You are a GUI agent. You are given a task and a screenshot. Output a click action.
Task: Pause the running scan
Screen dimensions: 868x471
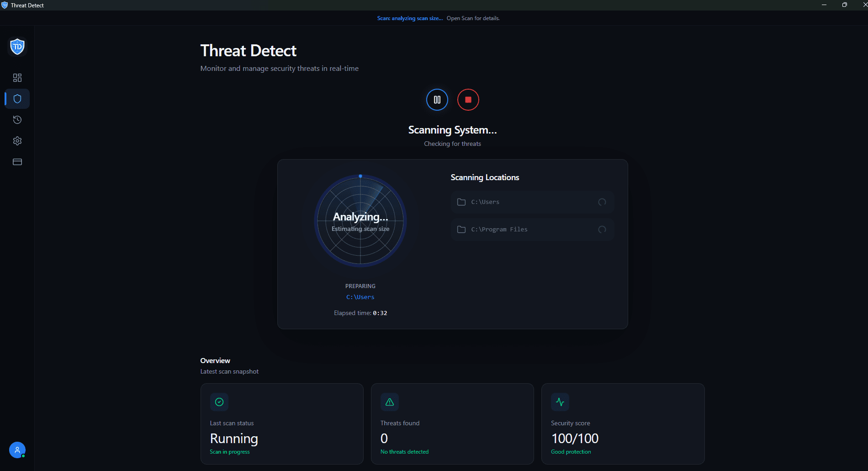click(x=437, y=100)
